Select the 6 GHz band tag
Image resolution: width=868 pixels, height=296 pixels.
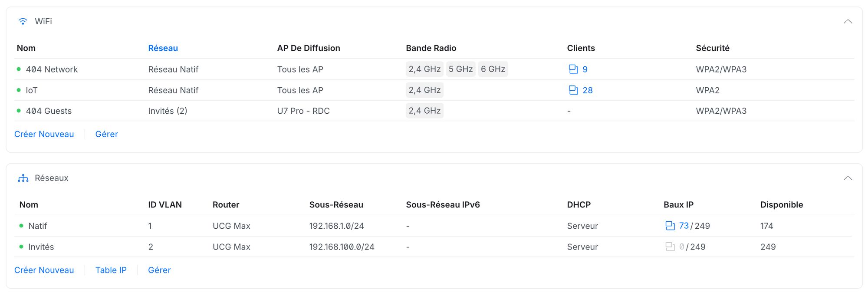(x=493, y=69)
